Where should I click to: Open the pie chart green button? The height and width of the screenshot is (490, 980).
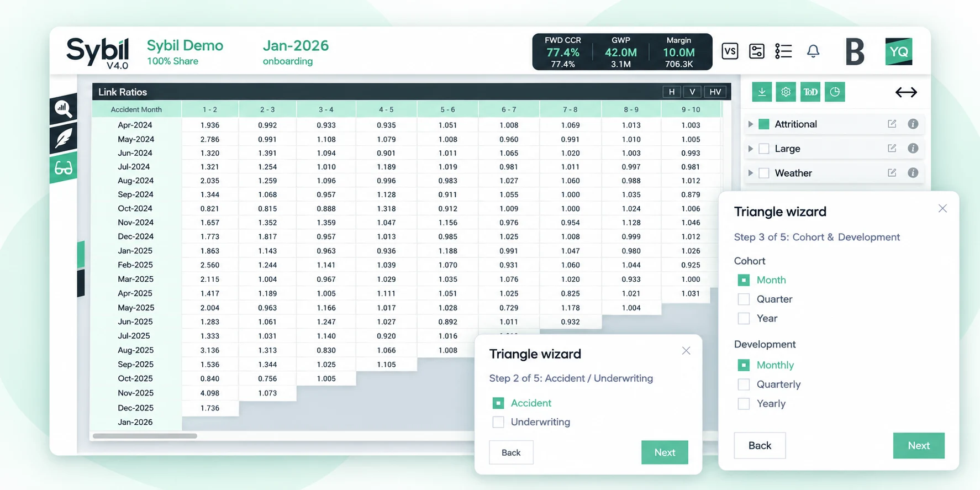(835, 92)
